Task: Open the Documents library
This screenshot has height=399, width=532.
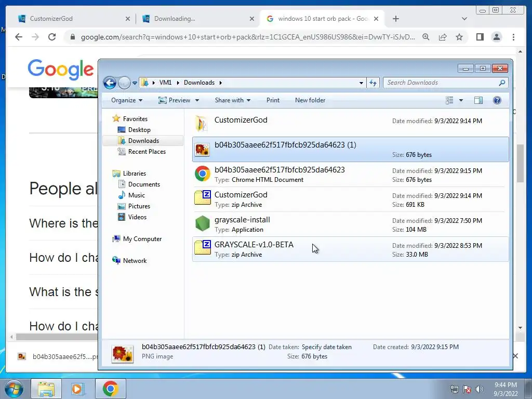Action: point(144,184)
